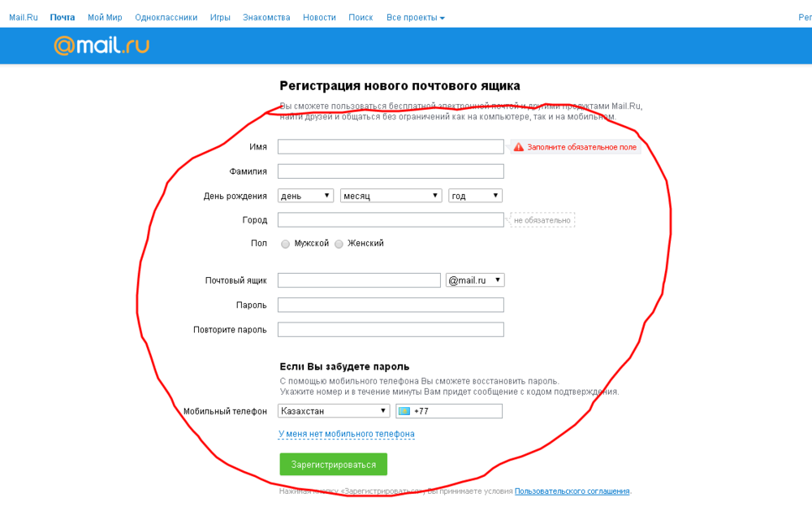812x524 pixels.
Task: Click the Имя input field
Action: pos(391,147)
